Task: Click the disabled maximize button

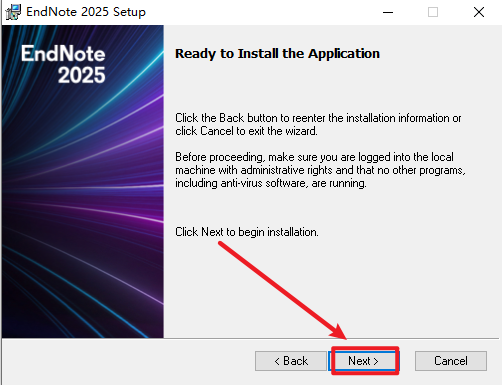Action: click(433, 12)
